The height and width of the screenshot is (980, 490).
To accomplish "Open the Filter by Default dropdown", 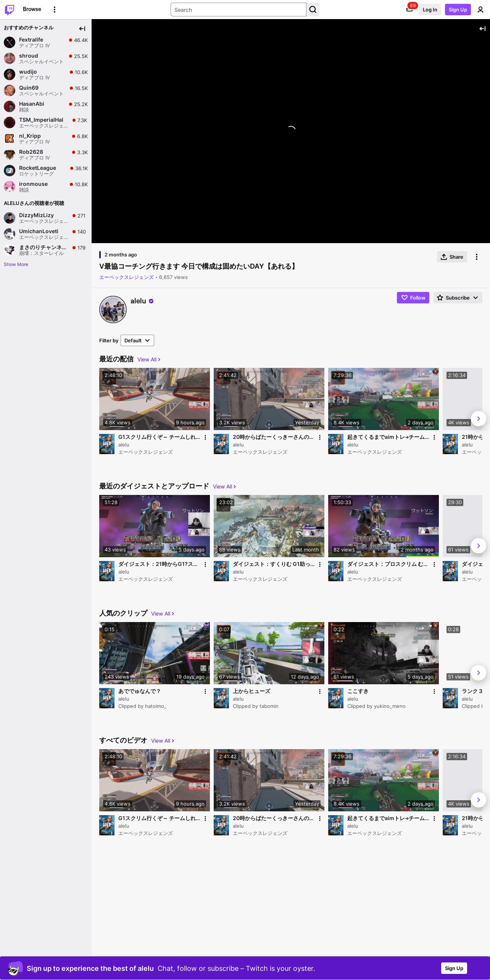I will point(137,340).
